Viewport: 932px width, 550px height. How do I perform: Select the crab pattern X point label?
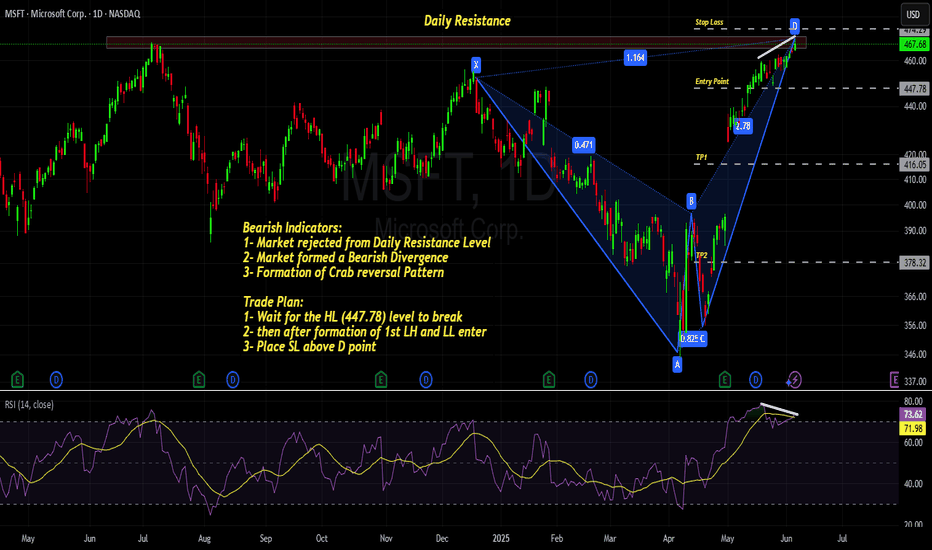[x=476, y=65]
